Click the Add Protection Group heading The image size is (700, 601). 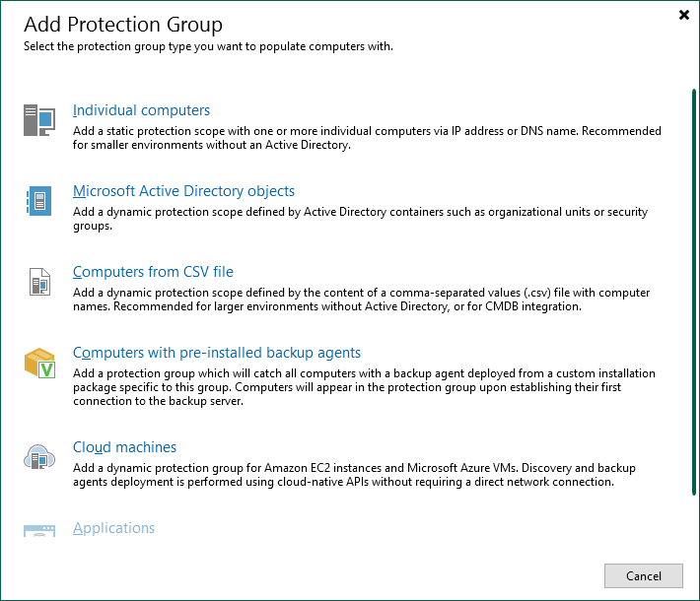123,25
